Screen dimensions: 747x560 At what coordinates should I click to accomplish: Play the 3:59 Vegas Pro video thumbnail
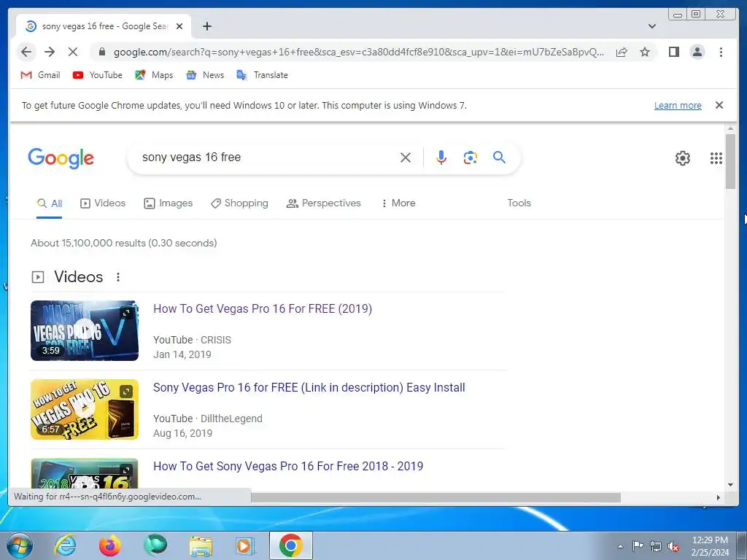click(x=85, y=330)
